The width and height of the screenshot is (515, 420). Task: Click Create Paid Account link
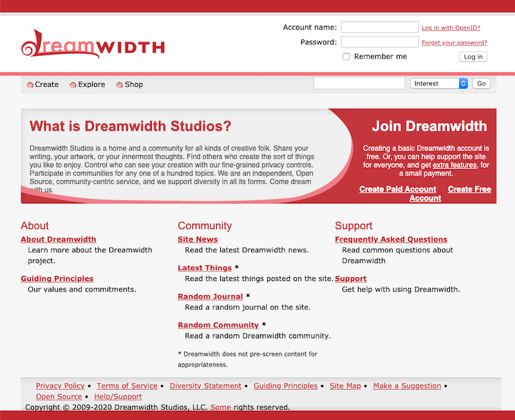398,189
